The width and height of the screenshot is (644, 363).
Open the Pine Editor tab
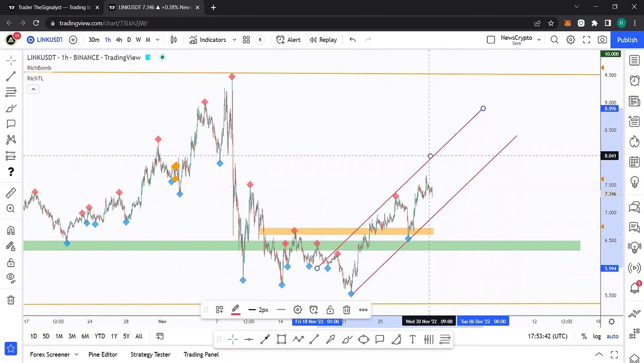pyautogui.click(x=103, y=354)
